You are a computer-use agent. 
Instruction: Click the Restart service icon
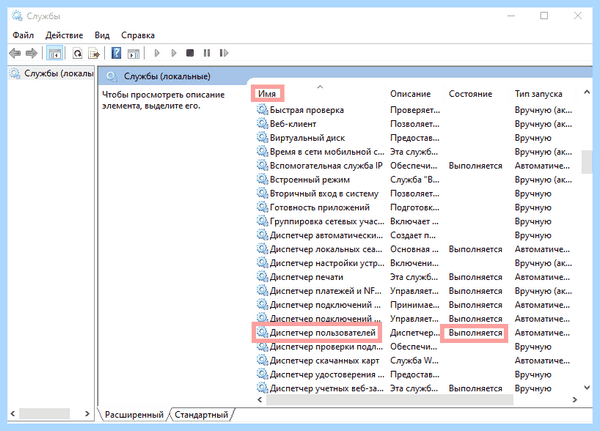[224, 53]
